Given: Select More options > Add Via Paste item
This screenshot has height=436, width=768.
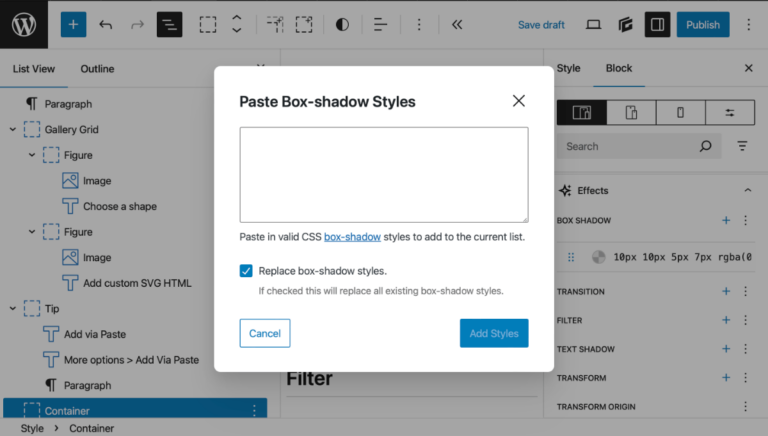Looking at the screenshot, I should pos(131,360).
